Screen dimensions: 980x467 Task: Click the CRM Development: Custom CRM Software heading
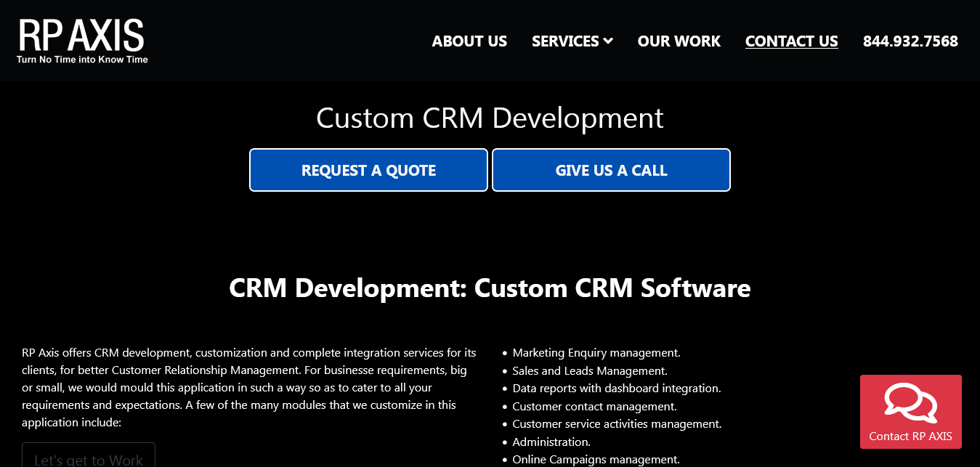(490, 288)
